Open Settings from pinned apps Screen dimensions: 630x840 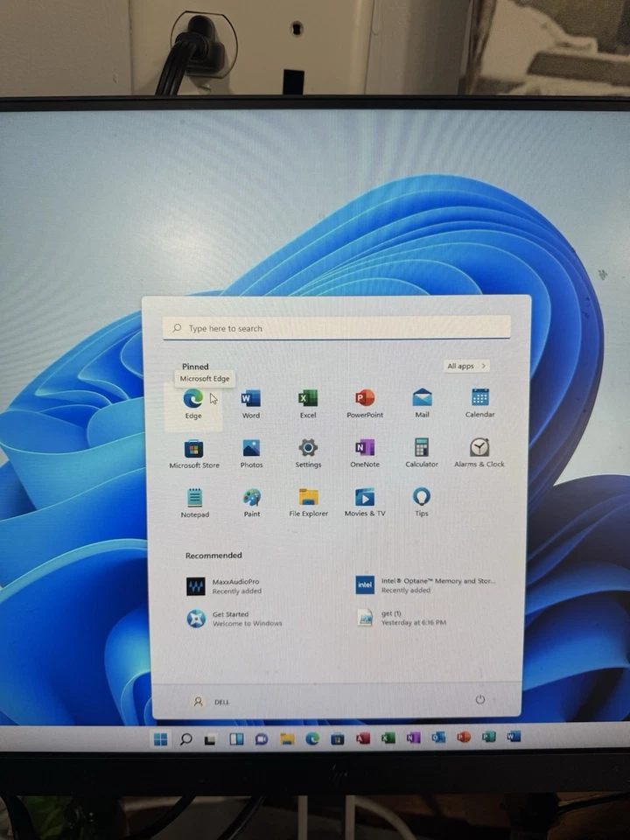tap(308, 453)
